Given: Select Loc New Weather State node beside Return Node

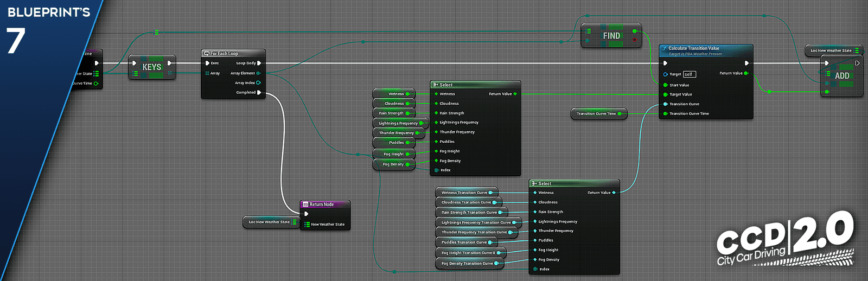Looking at the screenshot, I should click(271, 222).
